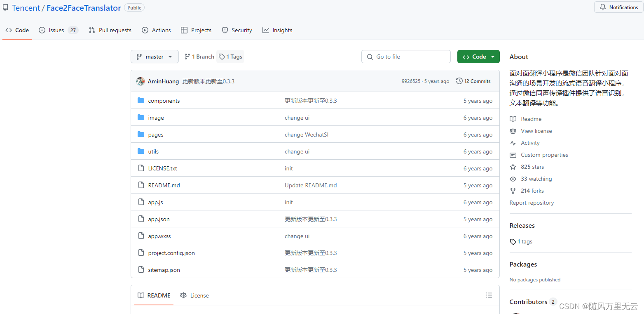Screen dimensions: 644x314
Task: Go to the Actions tab
Action: click(156, 30)
